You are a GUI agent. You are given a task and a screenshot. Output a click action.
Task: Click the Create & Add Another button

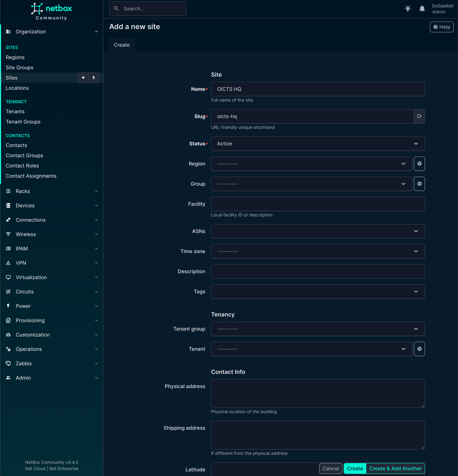point(395,469)
